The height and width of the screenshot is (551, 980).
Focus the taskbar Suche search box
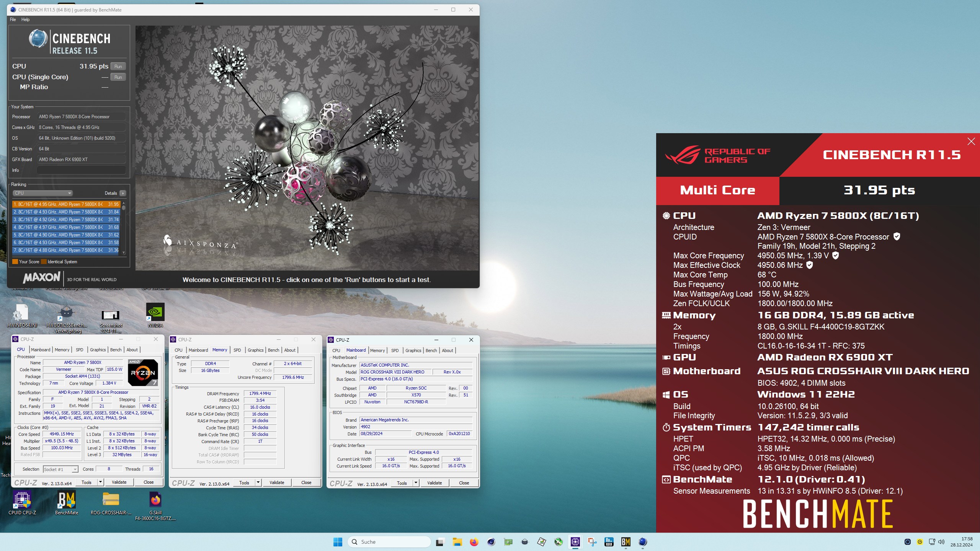[389, 542]
